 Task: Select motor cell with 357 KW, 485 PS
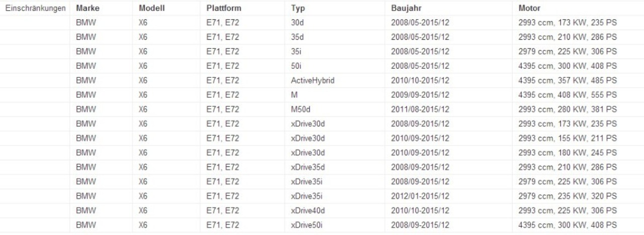(x=568, y=80)
